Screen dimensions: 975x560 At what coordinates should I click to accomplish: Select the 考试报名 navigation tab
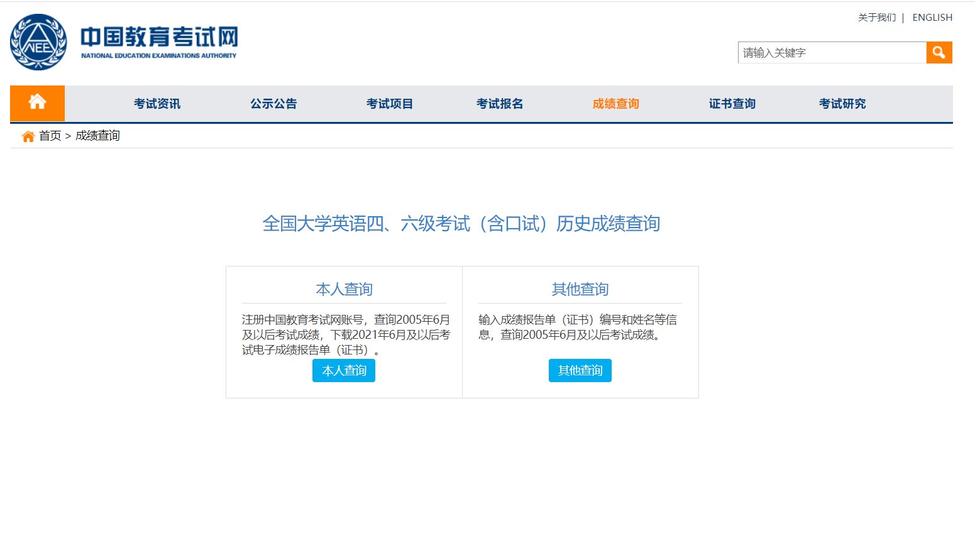500,104
